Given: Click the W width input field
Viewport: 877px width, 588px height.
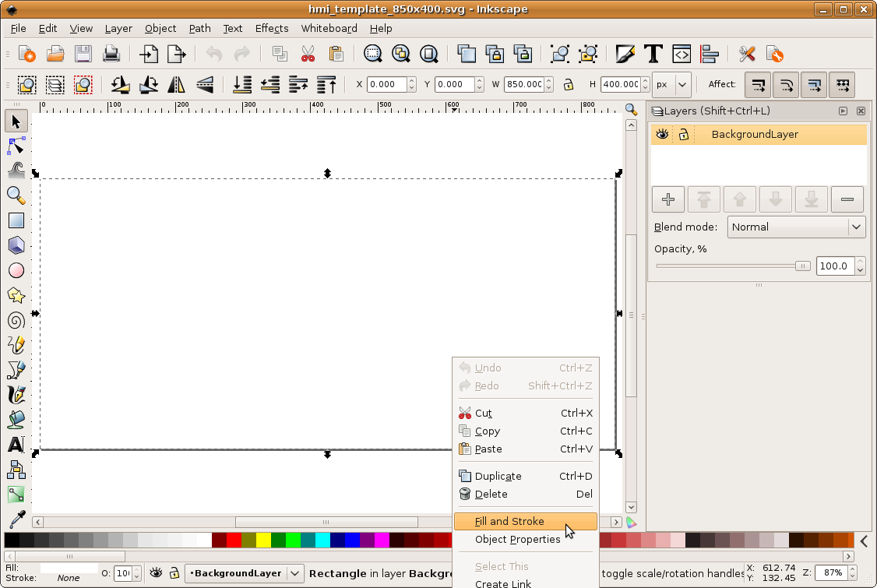Looking at the screenshot, I should coord(524,84).
